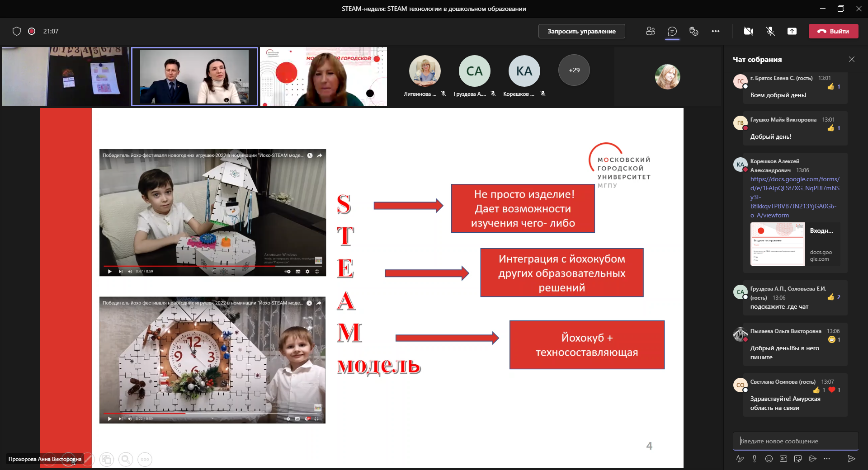Open the participants list icon
The width and height of the screenshot is (868, 470).
[x=651, y=31]
